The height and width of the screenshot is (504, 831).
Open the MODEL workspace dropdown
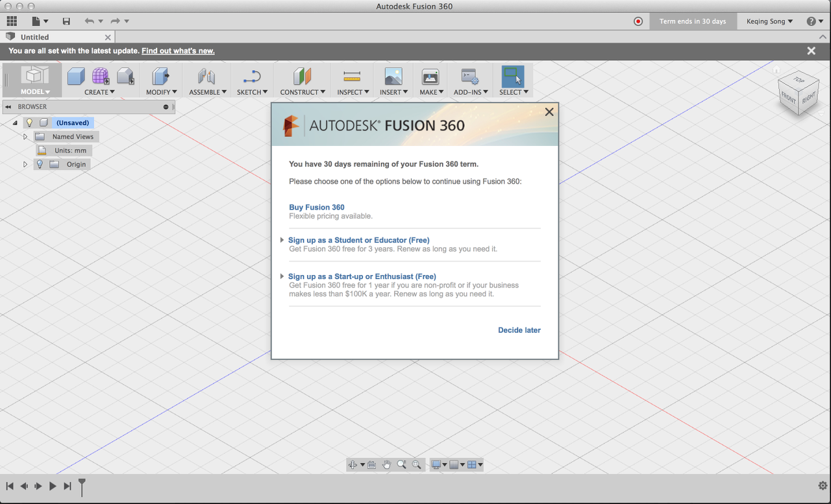tap(35, 92)
